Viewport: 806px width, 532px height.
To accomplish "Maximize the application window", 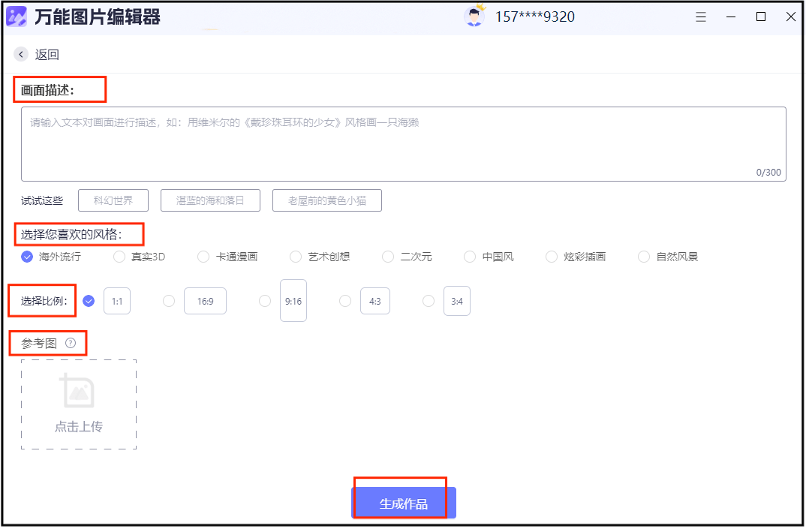I will point(761,17).
